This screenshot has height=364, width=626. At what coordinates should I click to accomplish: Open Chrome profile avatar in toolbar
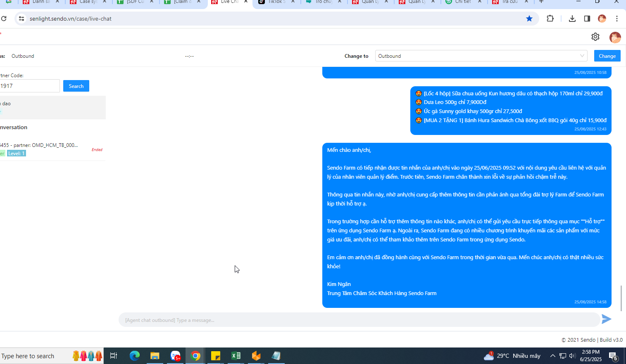(602, 19)
